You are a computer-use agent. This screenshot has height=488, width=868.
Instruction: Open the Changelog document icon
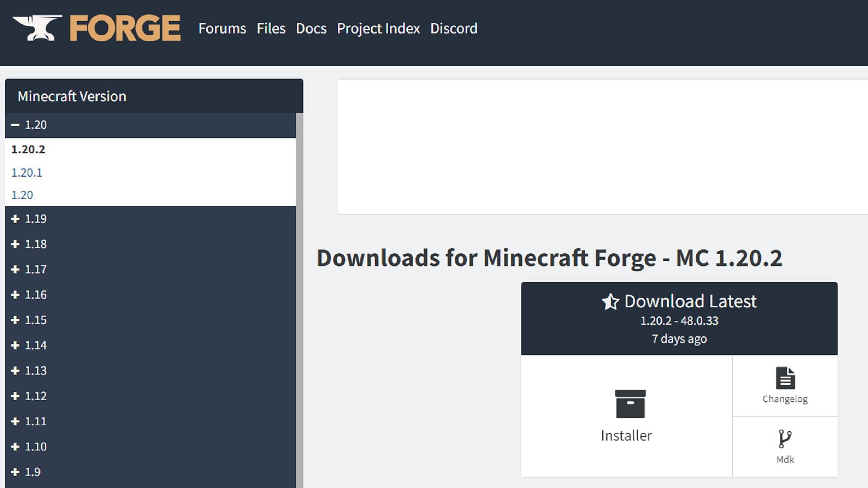pyautogui.click(x=785, y=378)
